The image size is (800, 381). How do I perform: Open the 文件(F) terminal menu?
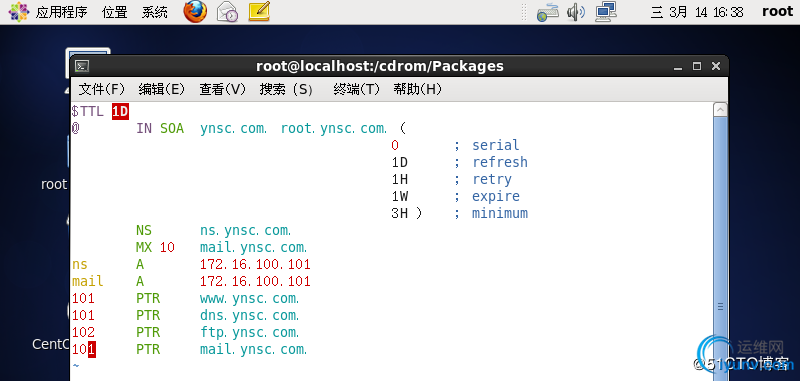click(102, 90)
